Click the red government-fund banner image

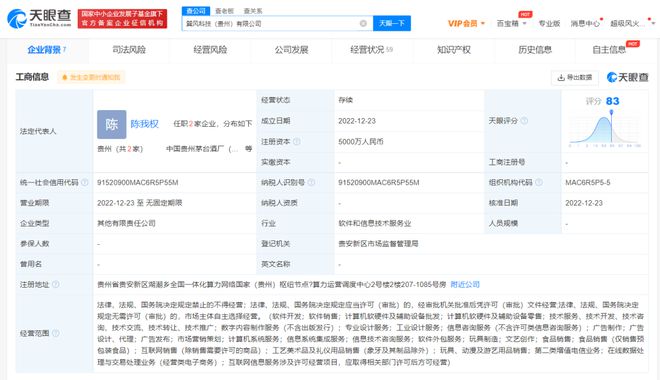122,19
